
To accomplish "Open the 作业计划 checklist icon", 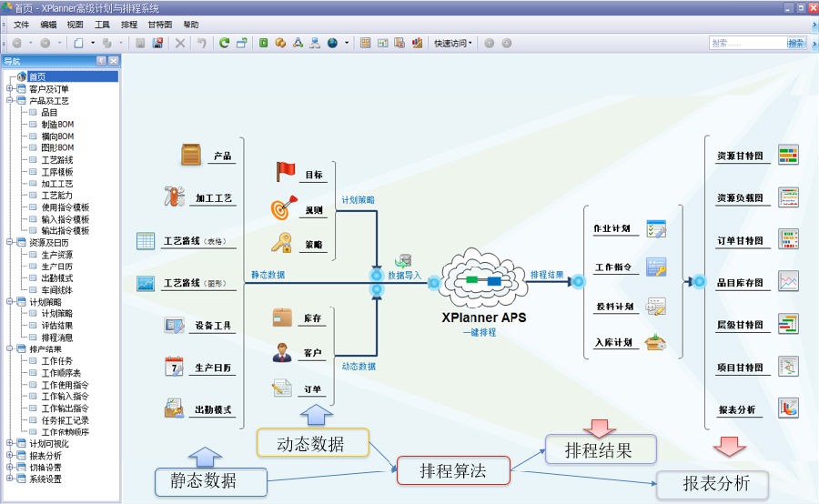I will tap(656, 228).
